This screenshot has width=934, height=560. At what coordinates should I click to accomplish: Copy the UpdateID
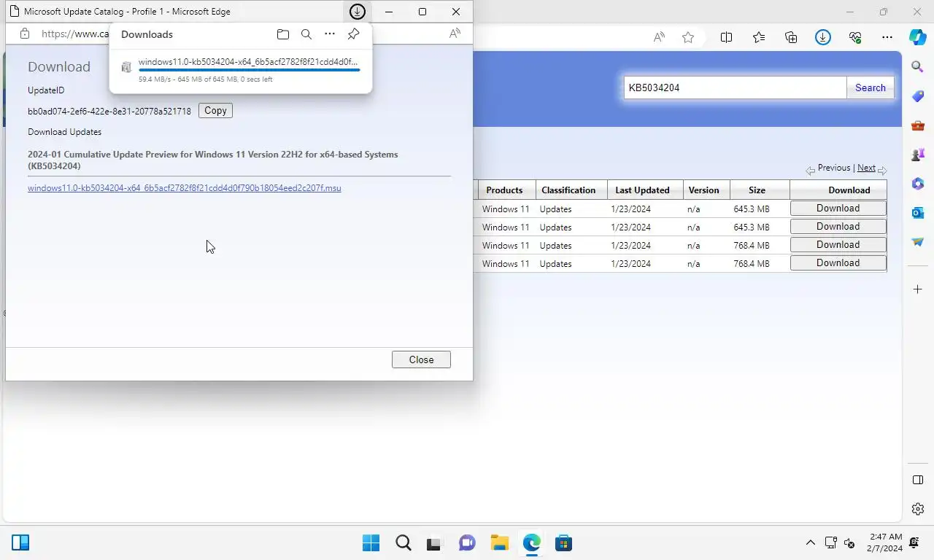[215, 111]
